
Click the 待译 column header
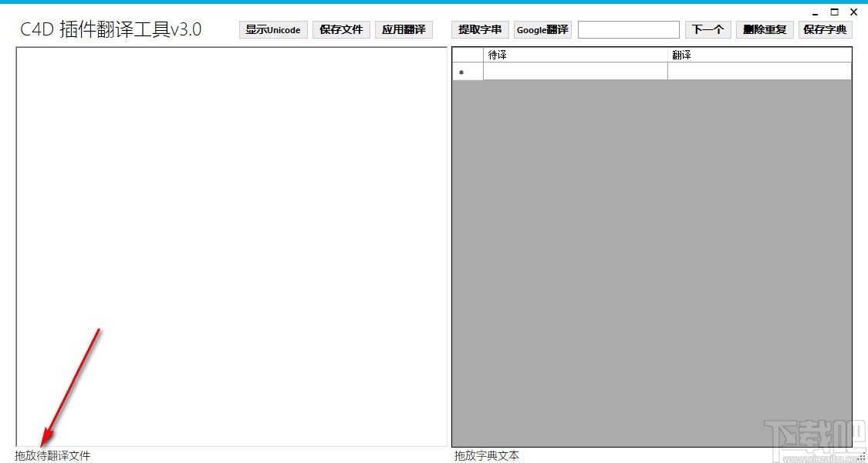(575, 54)
